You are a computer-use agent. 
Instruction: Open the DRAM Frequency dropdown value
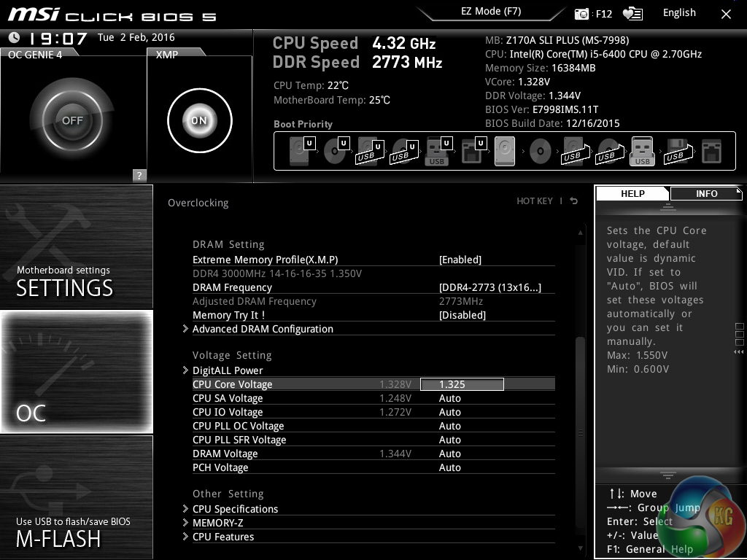(x=489, y=287)
